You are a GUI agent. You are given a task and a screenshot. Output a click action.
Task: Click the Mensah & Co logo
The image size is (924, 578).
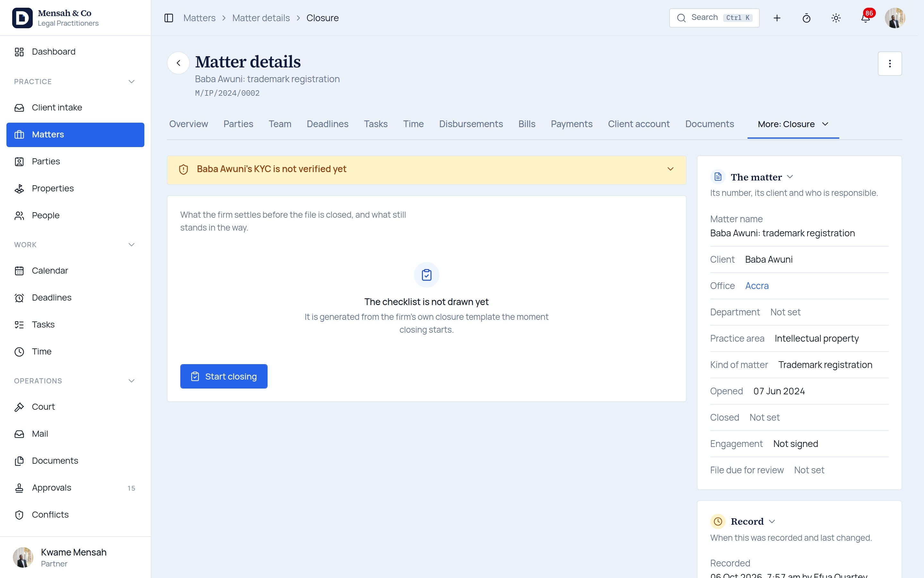(x=22, y=18)
